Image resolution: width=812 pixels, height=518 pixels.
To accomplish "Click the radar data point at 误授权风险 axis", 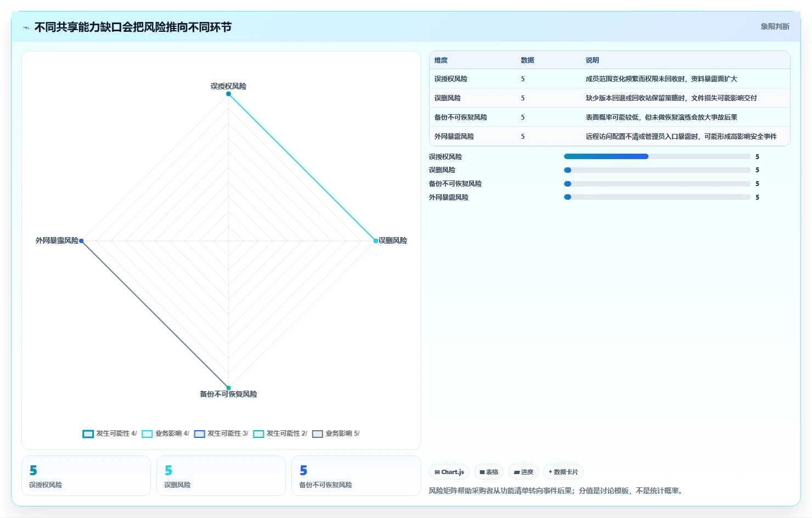I will click(x=228, y=94).
